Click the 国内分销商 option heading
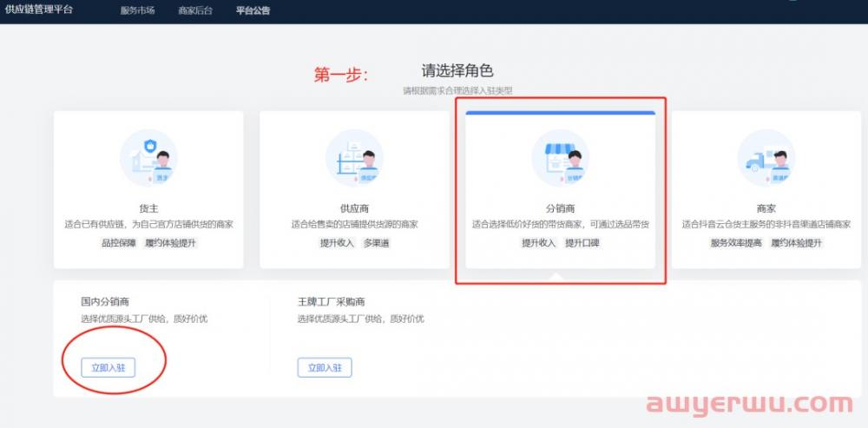The height and width of the screenshot is (428, 868). (105, 302)
